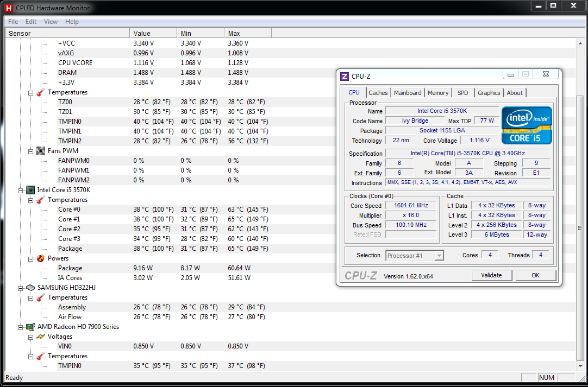Click the thermometer icon under SAMSUNG HD322HJ
The image size is (588, 387).
pyautogui.click(x=41, y=297)
